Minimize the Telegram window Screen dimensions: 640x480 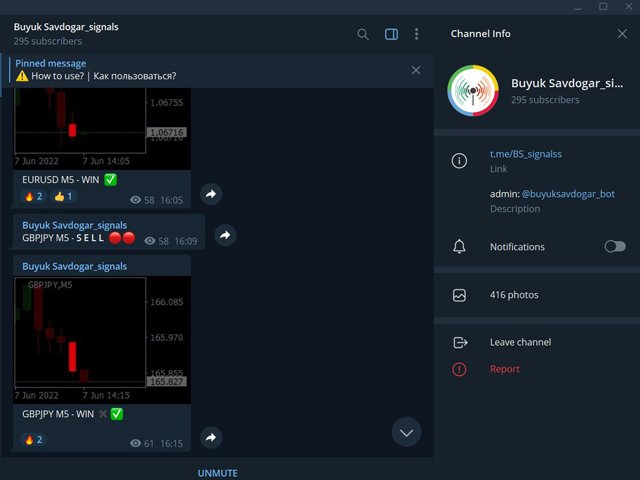pos(577,7)
